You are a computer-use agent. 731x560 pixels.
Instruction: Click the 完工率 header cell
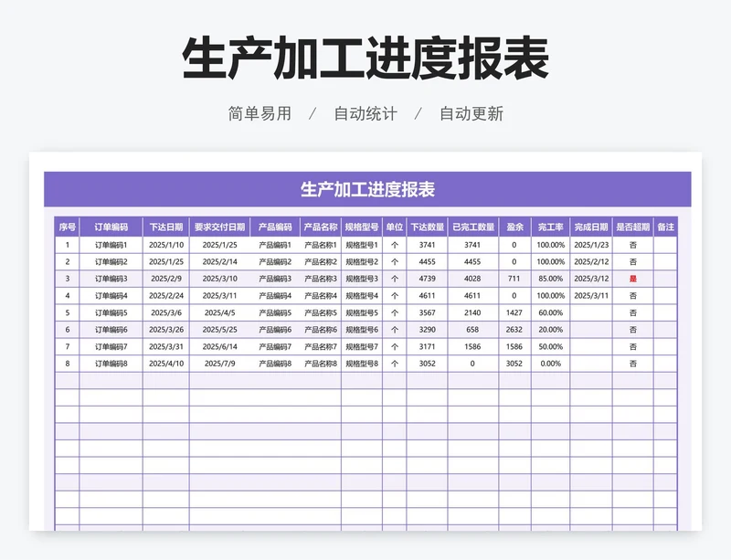tap(551, 227)
